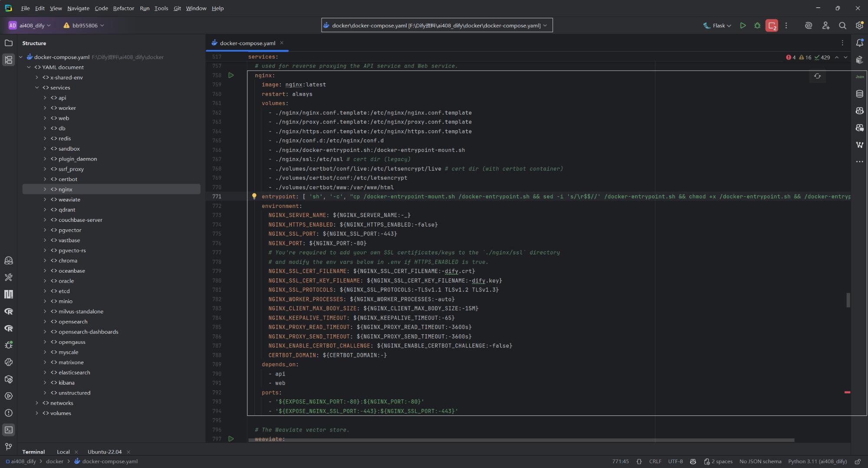Open the Structure tool window icon
868x468 pixels.
pyautogui.click(x=8, y=60)
